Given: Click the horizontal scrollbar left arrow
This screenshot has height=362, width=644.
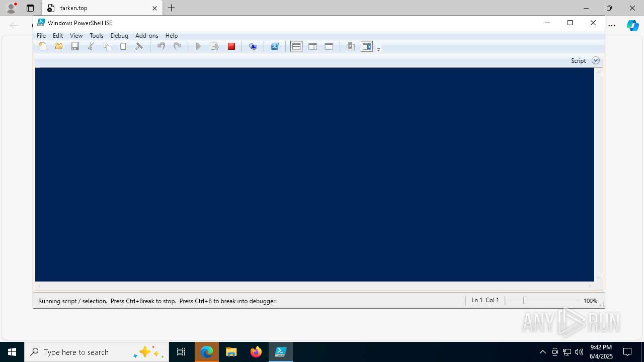Looking at the screenshot, I should (x=39, y=286).
